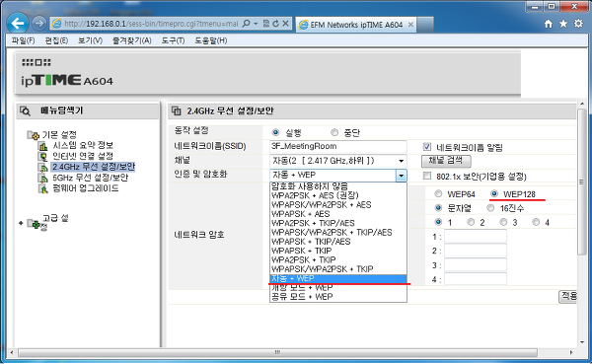Enable the 802.1x 보안 checkbox
The image size is (592, 364).
[427, 176]
